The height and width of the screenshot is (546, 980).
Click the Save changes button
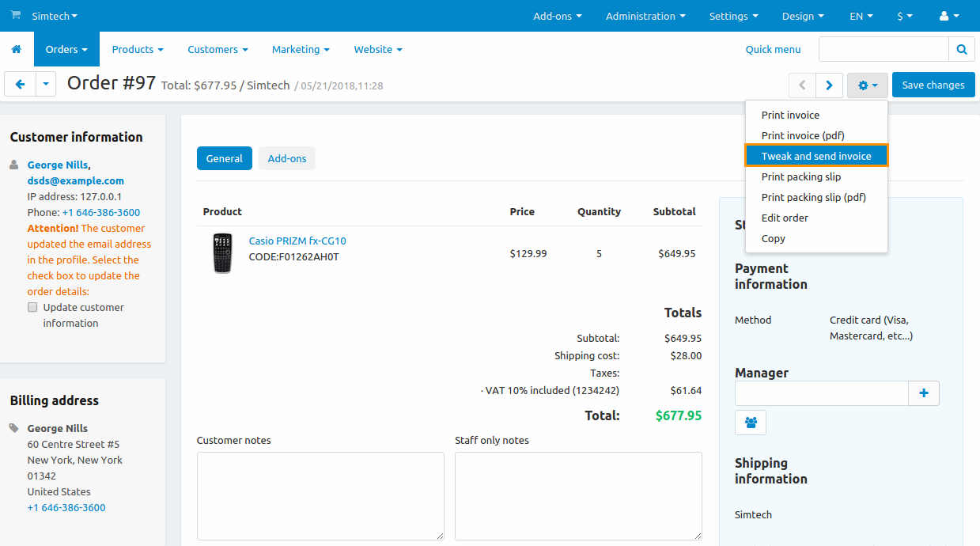point(933,85)
